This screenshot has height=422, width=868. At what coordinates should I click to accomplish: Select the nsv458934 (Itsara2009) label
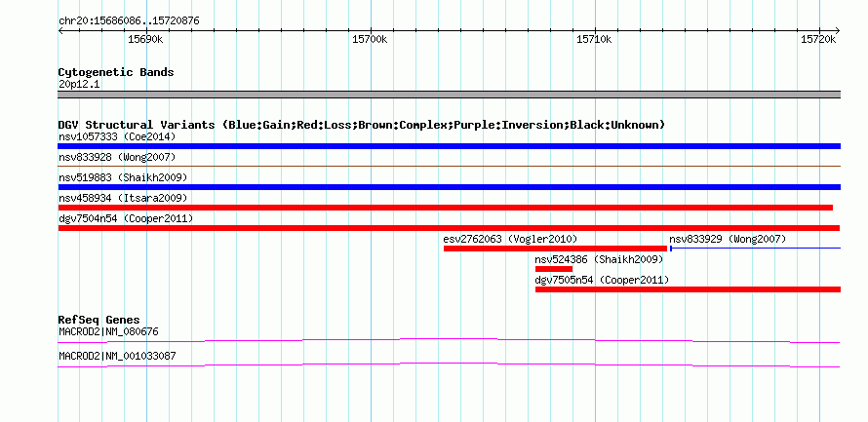(123, 198)
